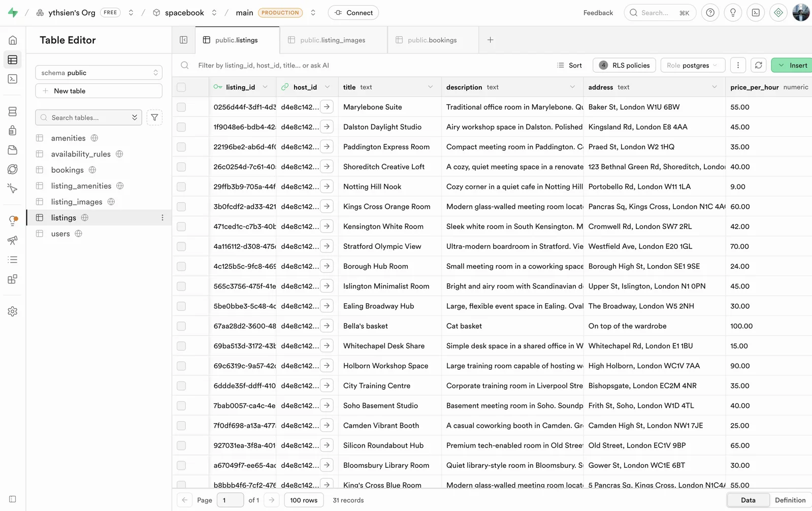Viewport: 812px width, 511px height.
Task: Open the table filter funnel icon
Action: [x=154, y=117]
